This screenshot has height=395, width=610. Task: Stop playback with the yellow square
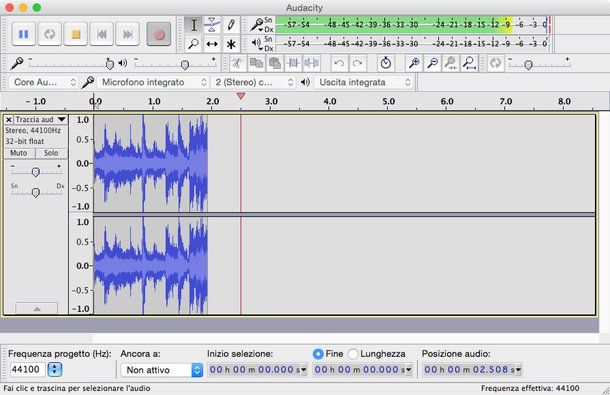coord(75,34)
